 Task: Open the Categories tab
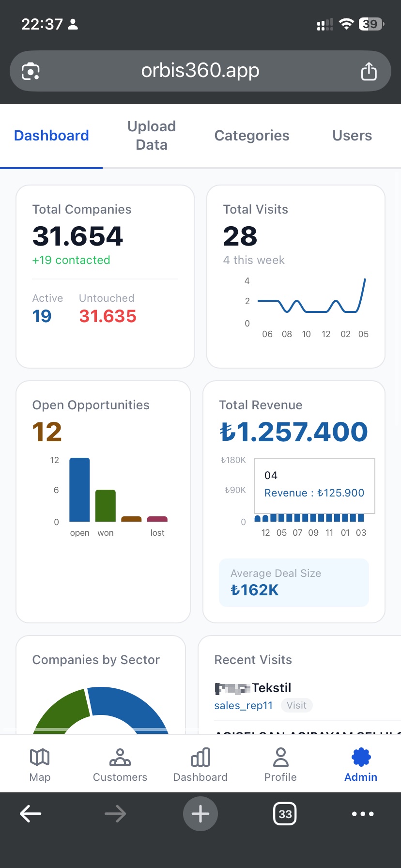click(x=252, y=136)
